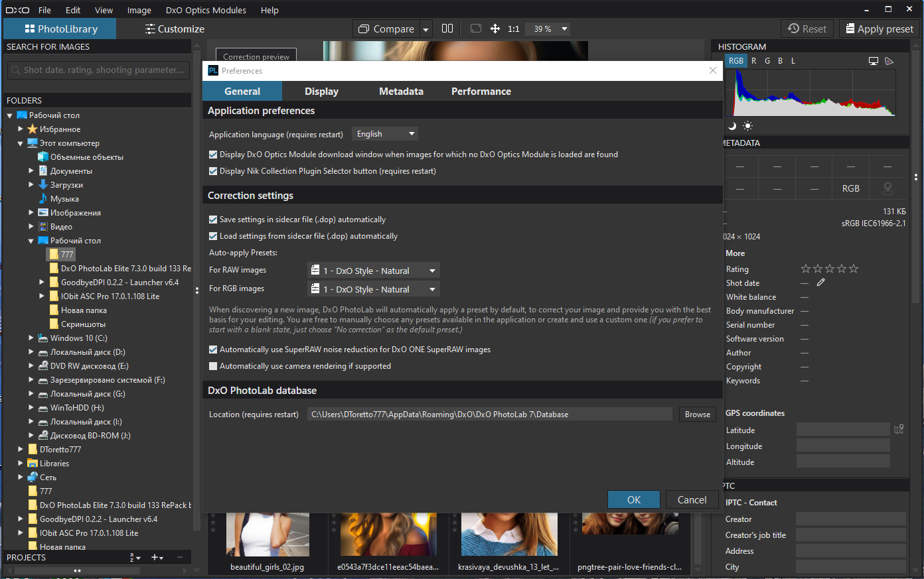Show L luminance channel in histogram

tap(793, 60)
